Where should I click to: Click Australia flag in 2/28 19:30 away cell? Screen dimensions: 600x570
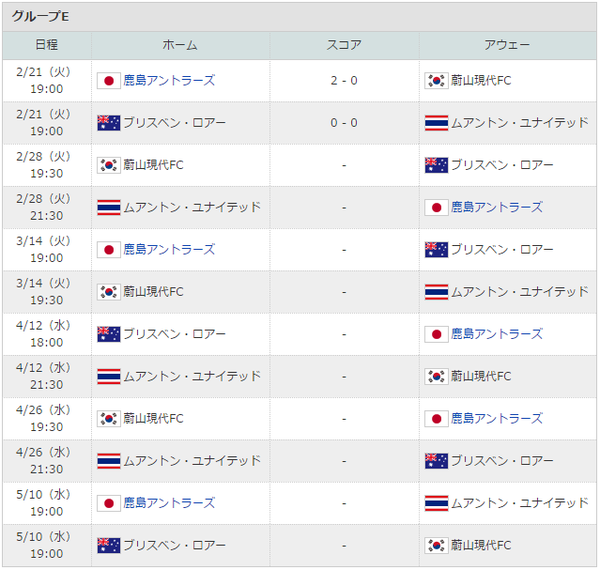(x=436, y=165)
